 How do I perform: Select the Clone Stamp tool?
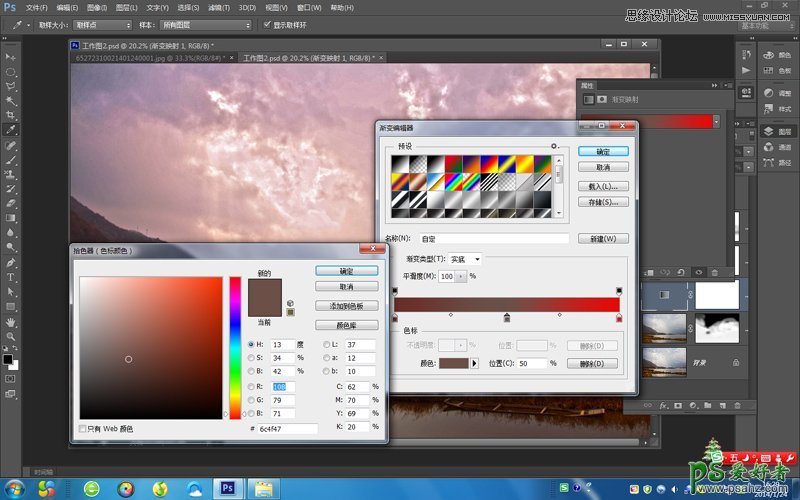[x=11, y=174]
